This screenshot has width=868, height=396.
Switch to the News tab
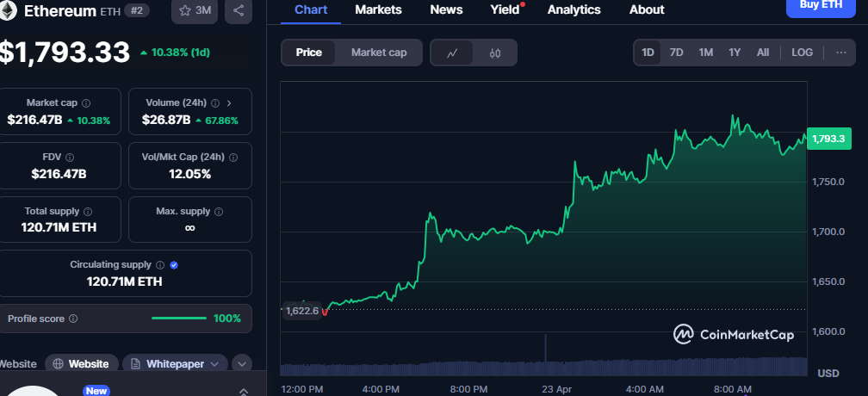click(x=446, y=10)
